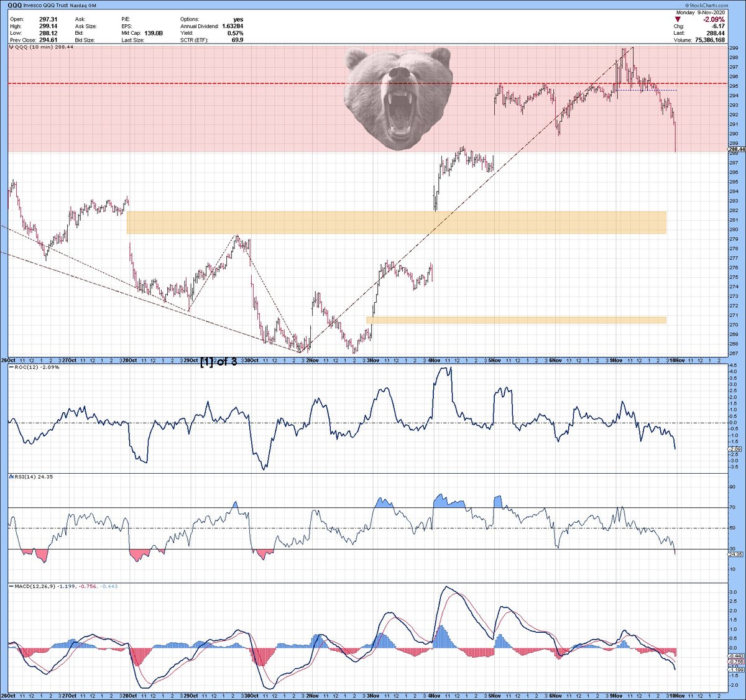
Task: Click the light-blue -0.443 histogram value in legend
Action: (x=109, y=586)
